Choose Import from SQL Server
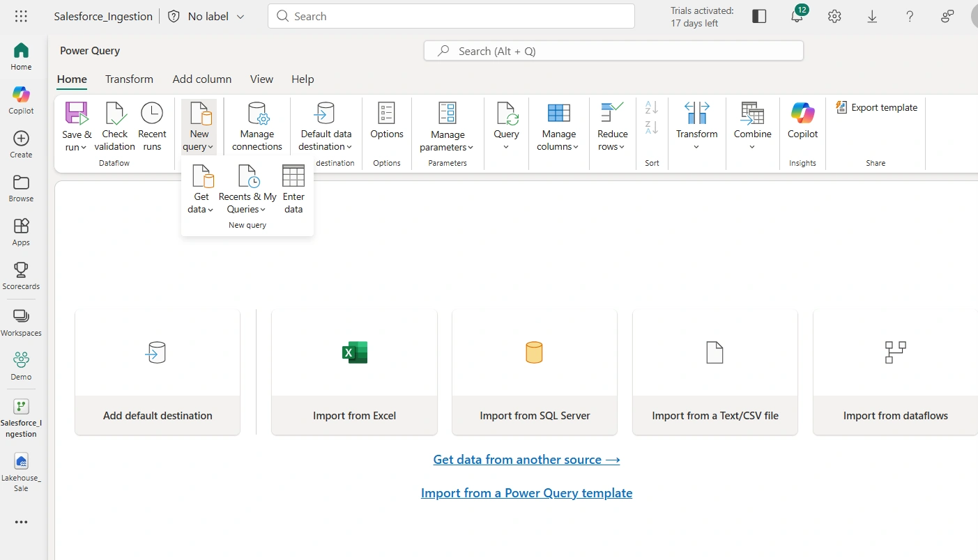Image resolution: width=978 pixels, height=560 pixels. [x=535, y=373]
